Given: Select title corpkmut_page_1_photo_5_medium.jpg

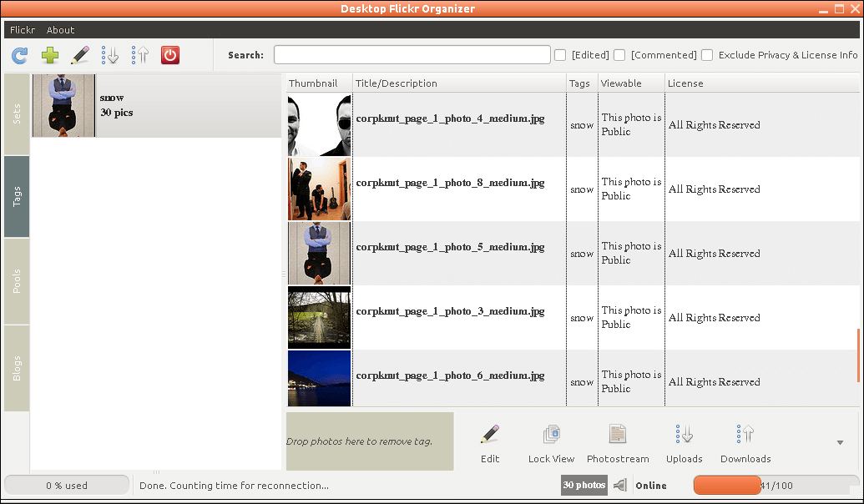Looking at the screenshot, I should click(450, 247).
